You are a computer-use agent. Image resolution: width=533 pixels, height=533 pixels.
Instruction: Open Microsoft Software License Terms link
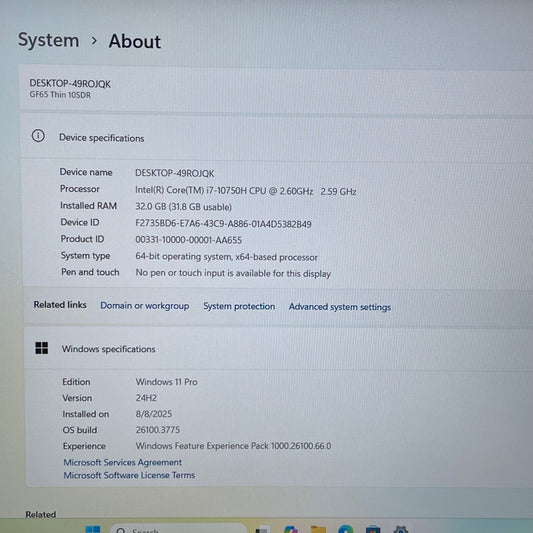point(129,475)
